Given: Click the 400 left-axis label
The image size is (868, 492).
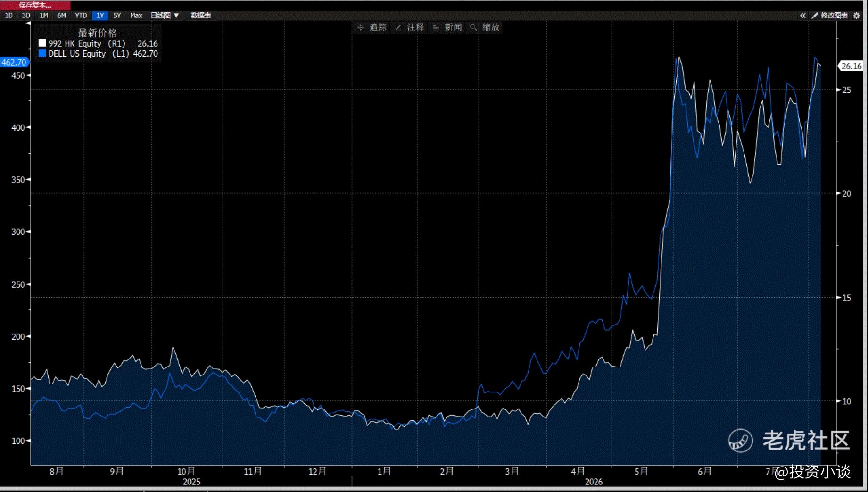Looking at the screenshot, I should pos(18,128).
